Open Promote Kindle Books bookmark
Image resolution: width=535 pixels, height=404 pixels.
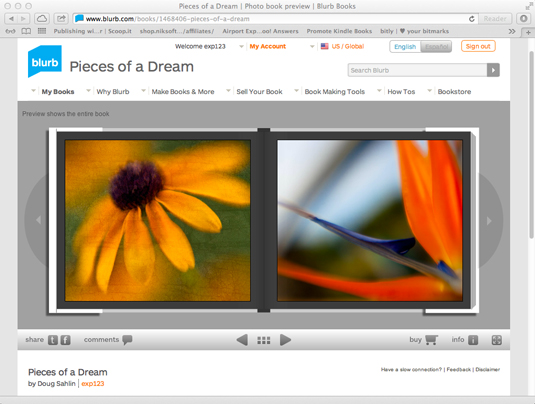[x=339, y=31]
